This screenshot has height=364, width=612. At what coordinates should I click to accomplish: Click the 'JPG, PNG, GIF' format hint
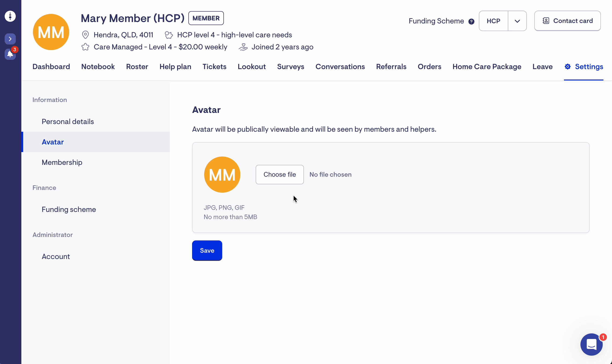click(224, 208)
